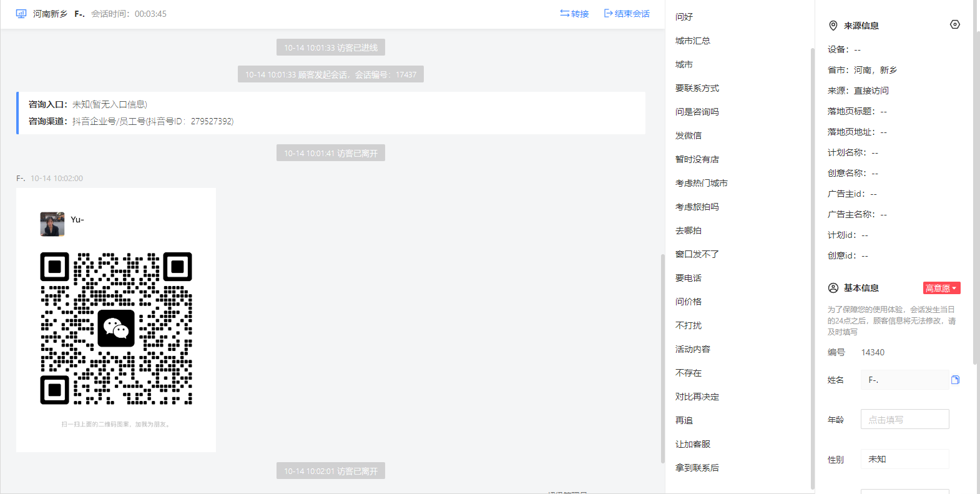This screenshot has height=494, width=980.
Task: Select the 问好 quick reply
Action: click(684, 17)
